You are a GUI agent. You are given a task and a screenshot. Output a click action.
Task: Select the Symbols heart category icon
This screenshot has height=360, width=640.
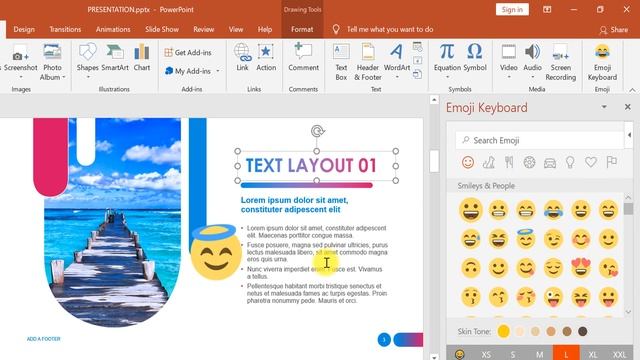[591, 162]
